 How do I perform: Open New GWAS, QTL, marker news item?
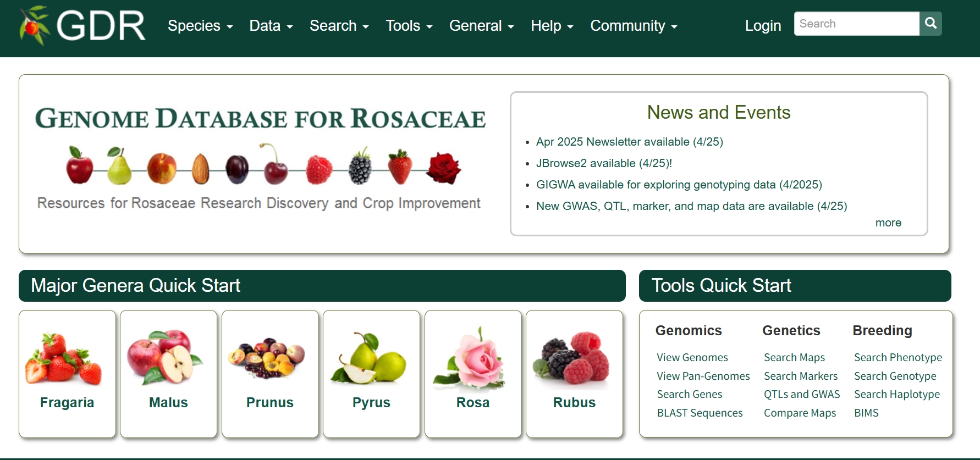coord(691,206)
